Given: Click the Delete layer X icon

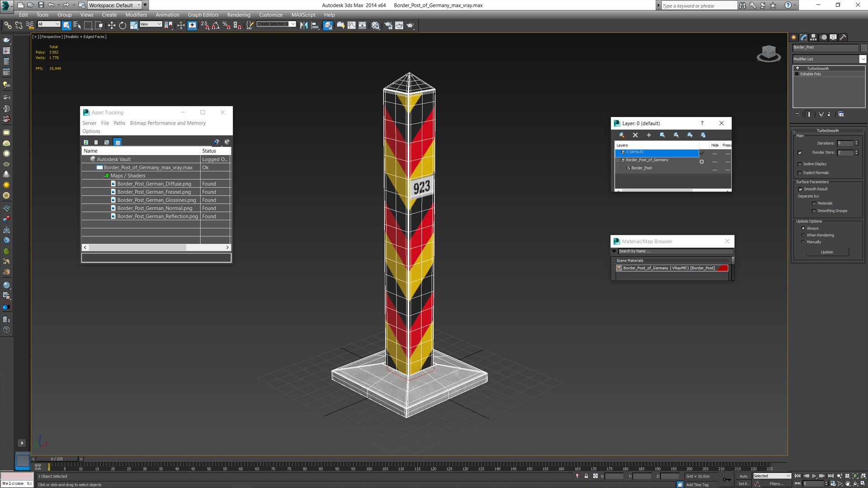Looking at the screenshot, I should pos(635,135).
